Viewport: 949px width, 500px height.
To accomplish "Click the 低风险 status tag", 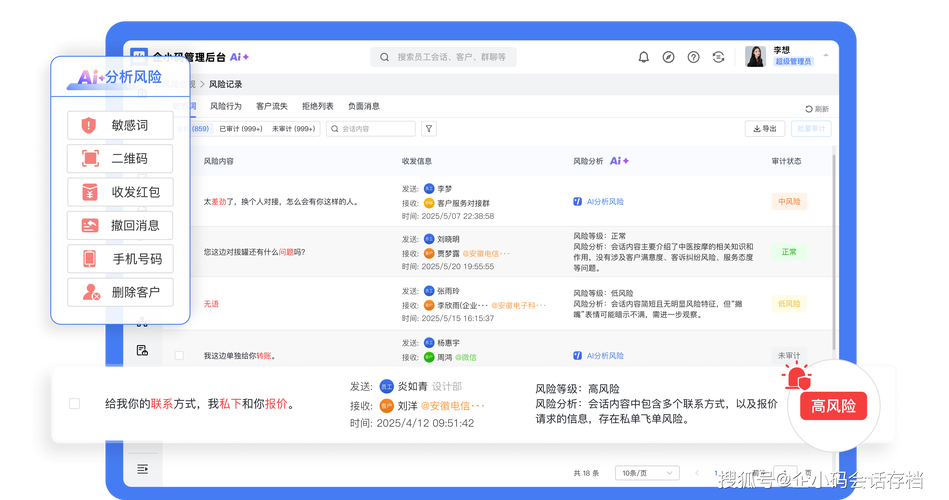I will [x=789, y=304].
